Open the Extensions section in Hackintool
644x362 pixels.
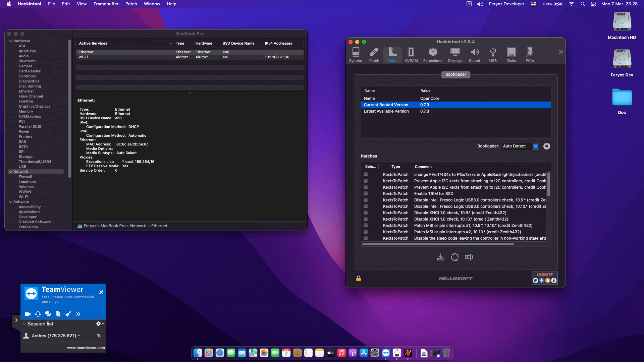(x=433, y=55)
